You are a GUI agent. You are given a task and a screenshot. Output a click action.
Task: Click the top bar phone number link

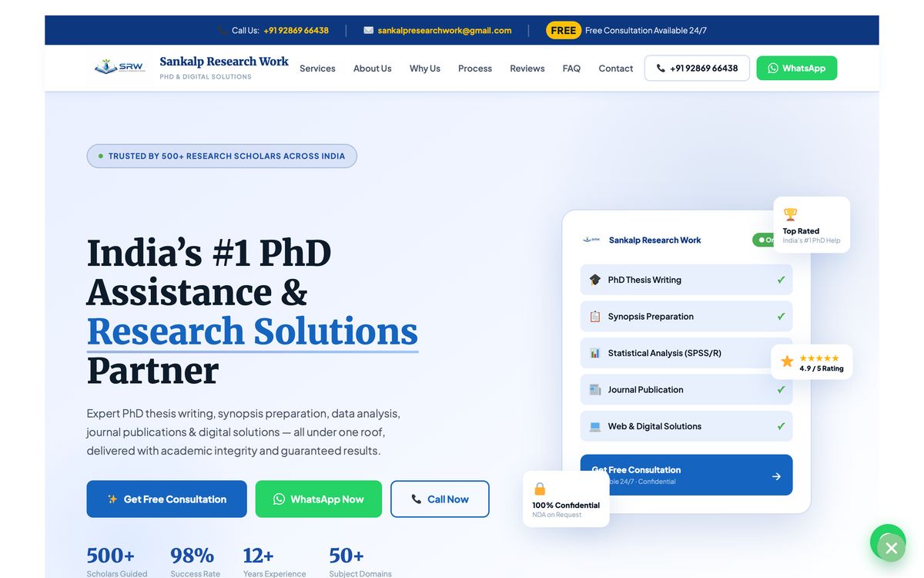point(296,31)
